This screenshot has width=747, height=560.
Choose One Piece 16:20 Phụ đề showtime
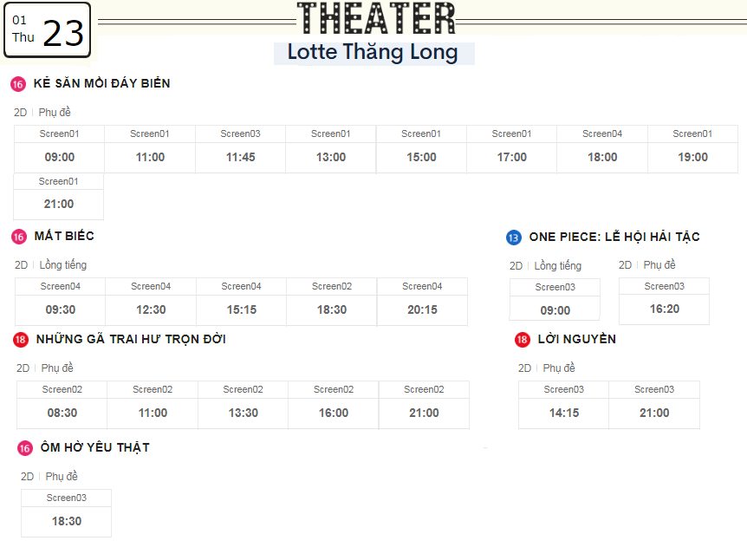(664, 301)
